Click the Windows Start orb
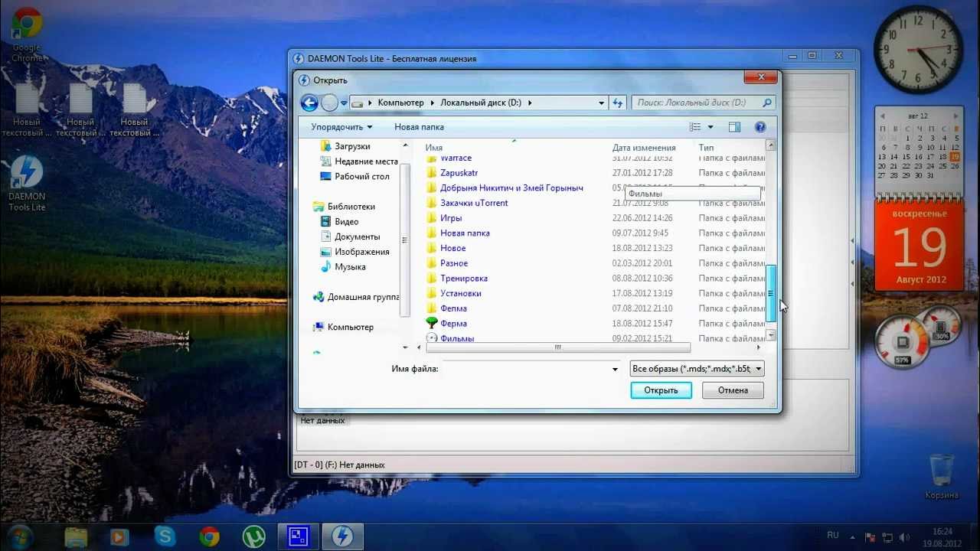The height and width of the screenshot is (551, 980). [21, 536]
